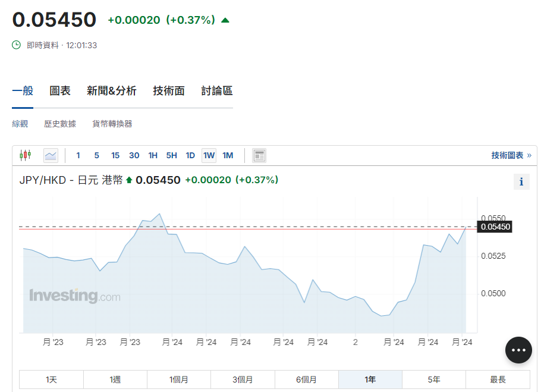This screenshot has height=392, width=541.
Task: Click the 0.05450 current price marker on axis
Action: [x=495, y=227]
